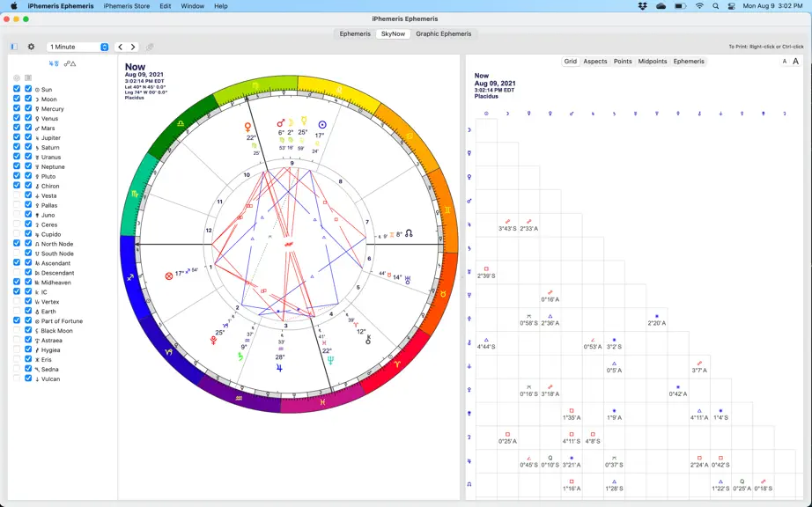Click the Pluto glyph in the chart

(213, 341)
